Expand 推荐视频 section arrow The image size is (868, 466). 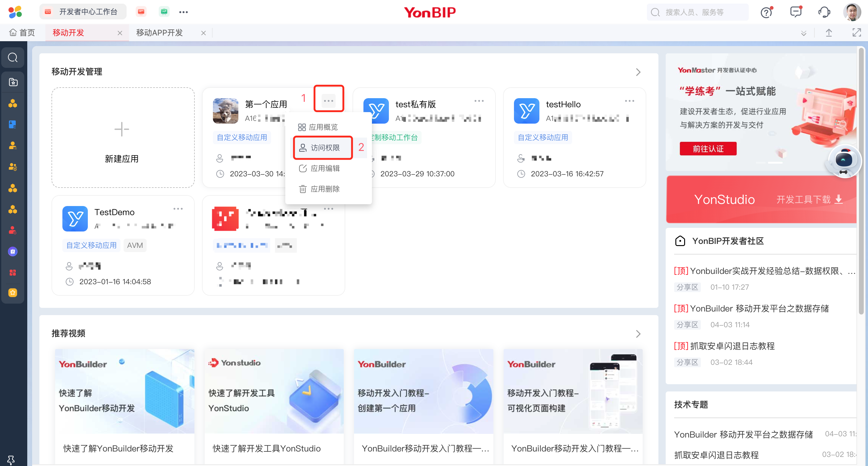[x=638, y=334]
